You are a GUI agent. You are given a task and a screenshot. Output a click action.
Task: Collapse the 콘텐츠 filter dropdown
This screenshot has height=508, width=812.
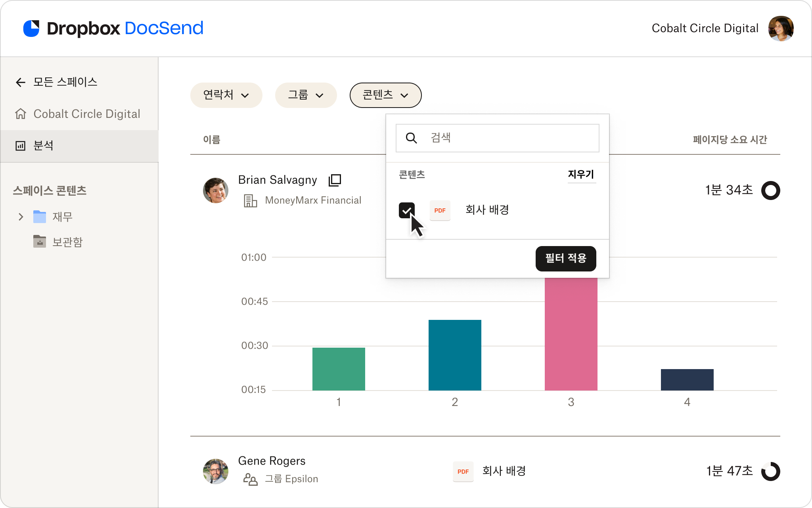pos(385,95)
